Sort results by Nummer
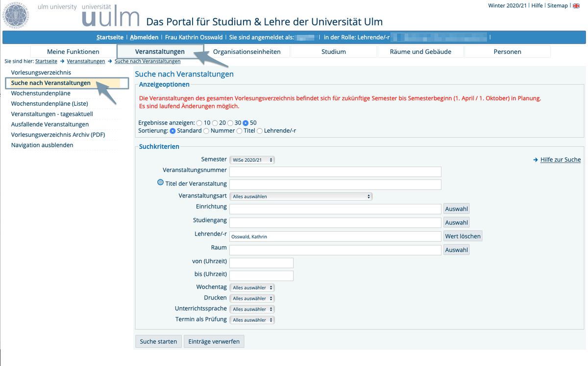The image size is (588, 366). pyautogui.click(x=206, y=131)
